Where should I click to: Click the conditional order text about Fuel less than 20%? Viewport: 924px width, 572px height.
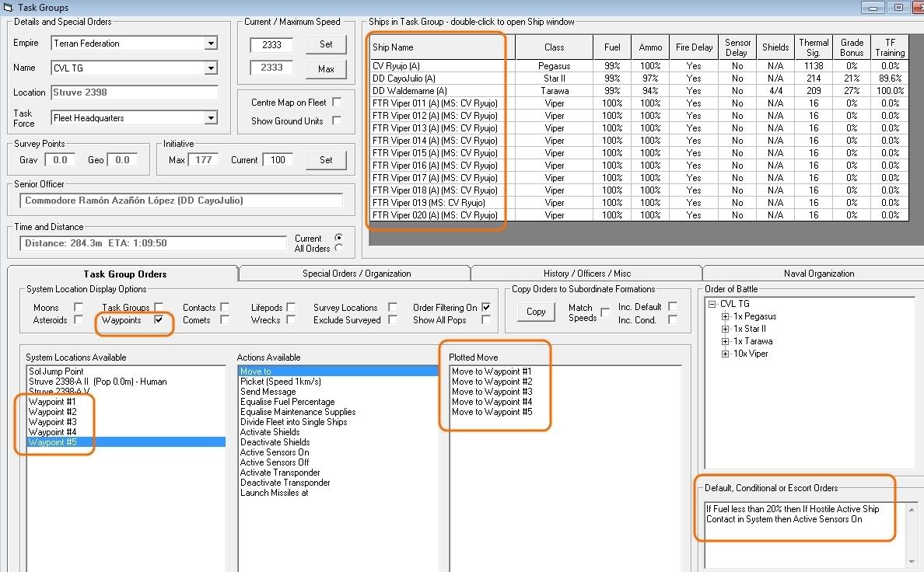pyautogui.click(x=793, y=514)
